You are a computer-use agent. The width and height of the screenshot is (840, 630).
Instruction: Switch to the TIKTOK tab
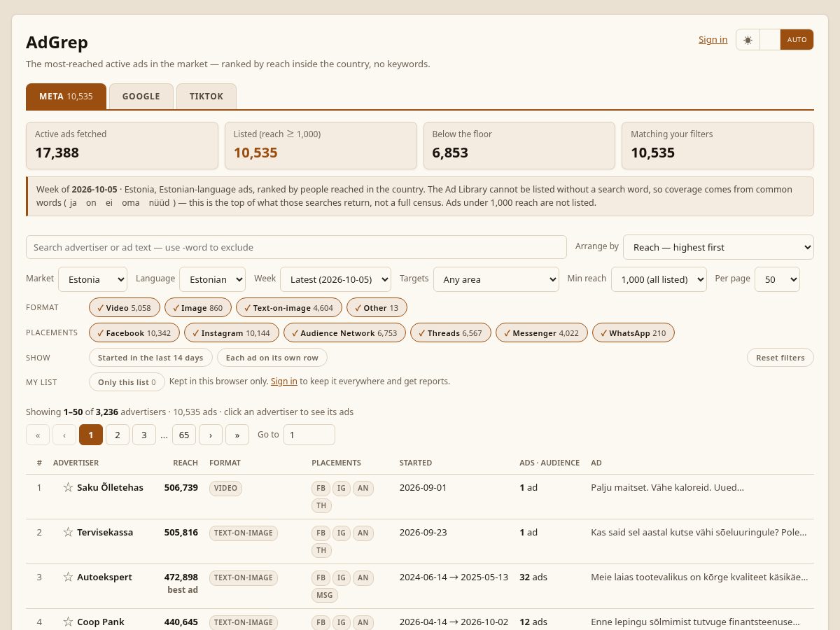pyautogui.click(x=206, y=97)
